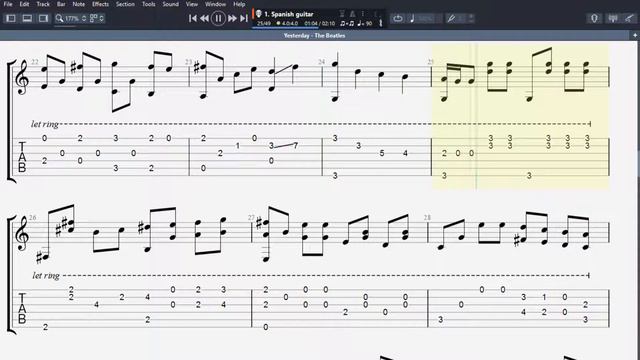640x360 pixels.
Task: Open the Track menu
Action: pos(43,4)
